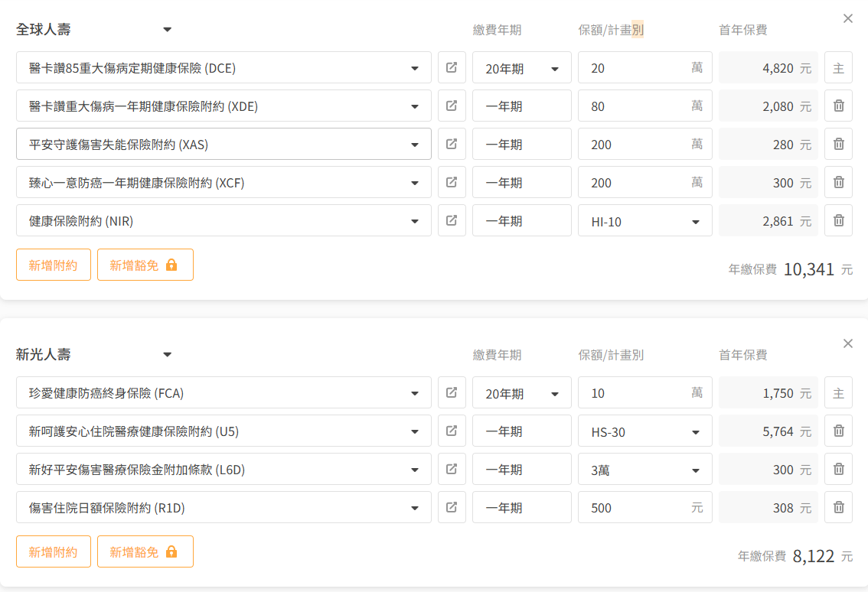Open external link for 平安守護傷害失能保險附約 (XAS)
868x592 pixels.
452,144
